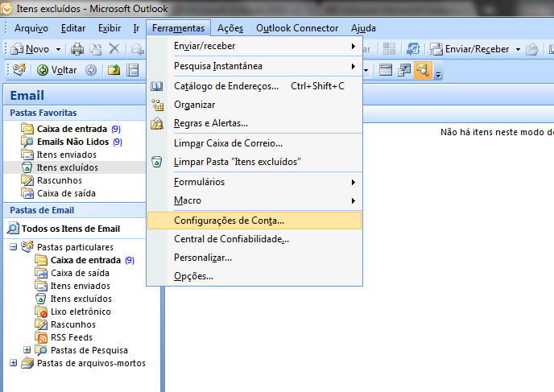Open the Enviar/Receber toolbar dropdown arrow

point(518,50)
